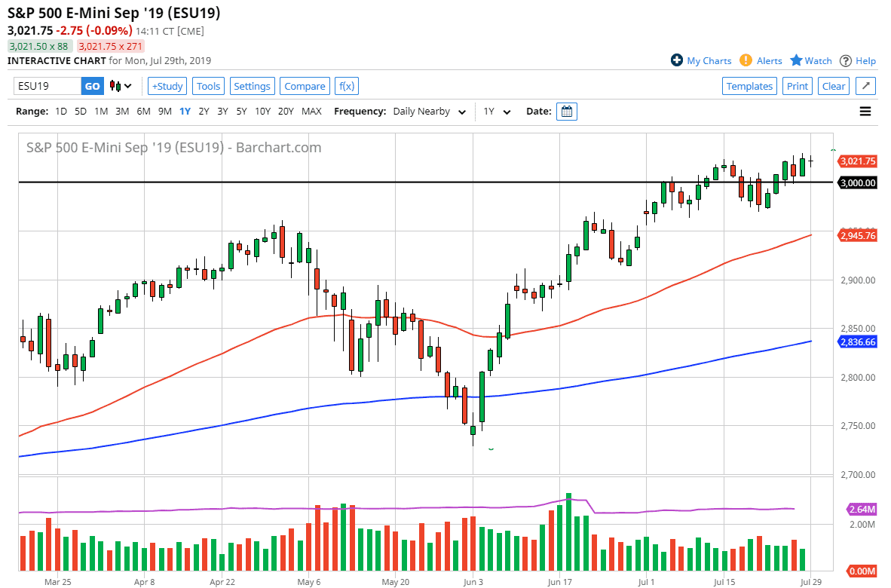Click the My Charts plus icon
Viewport: 891px width, 588px height.
point(677,61)
